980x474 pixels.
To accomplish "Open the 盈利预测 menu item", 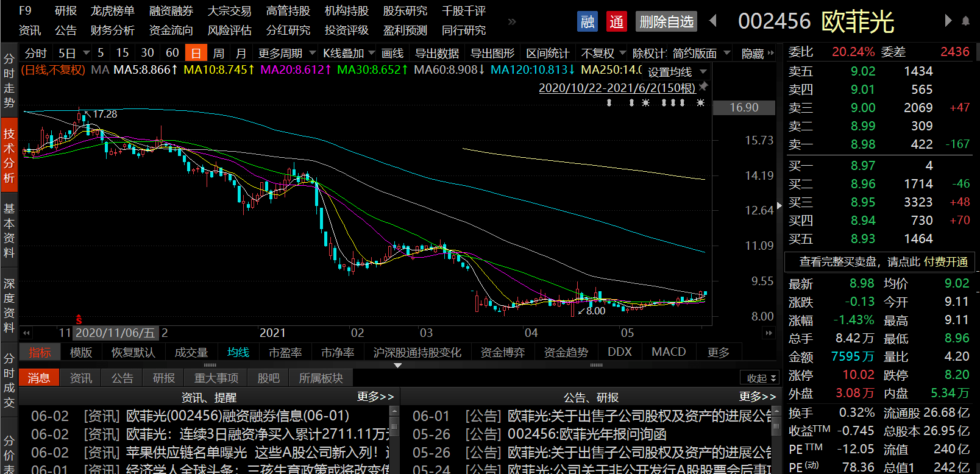I will pos(405,30).
